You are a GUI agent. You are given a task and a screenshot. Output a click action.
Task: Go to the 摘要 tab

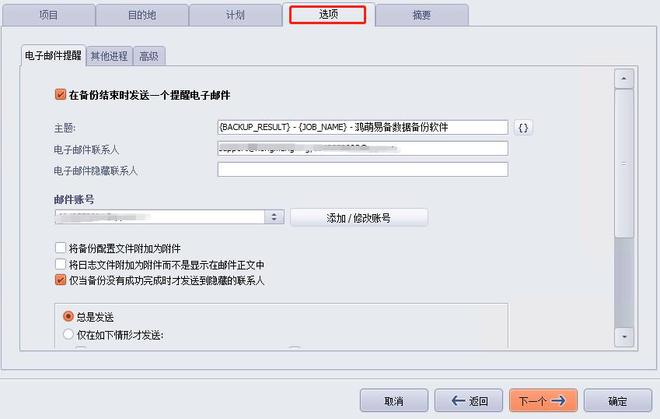(x=422, y=15)
